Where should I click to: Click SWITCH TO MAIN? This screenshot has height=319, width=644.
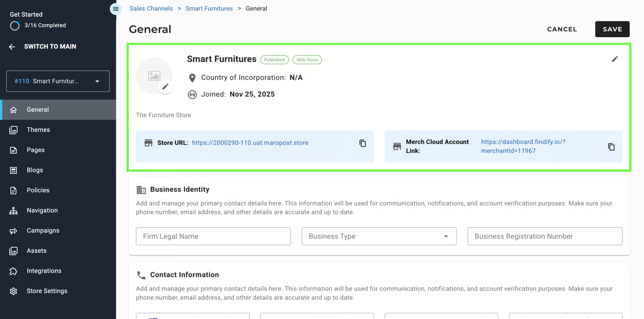(x=50, y=47)
